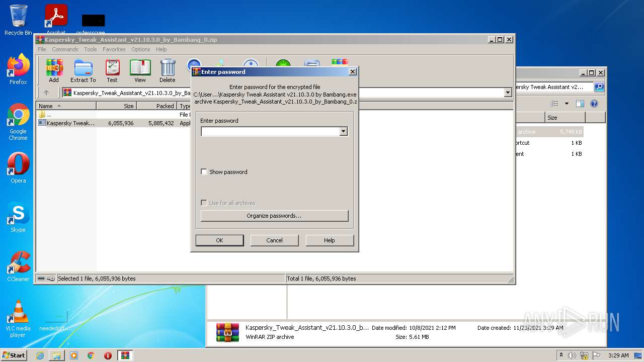Click Cancel in Enter password dialog
644x362 pixels.
274,240
